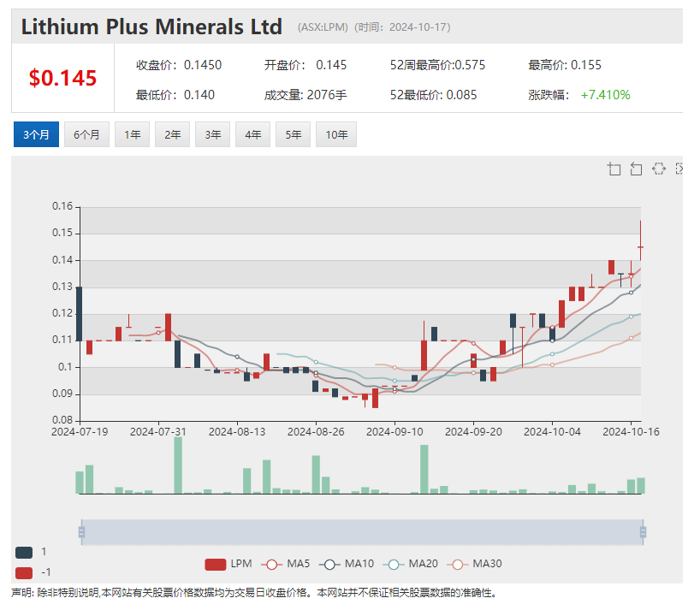Viewport: 700px width, 616px height.
Task: Grab the left data zoom handle
Action: (81, 532)
